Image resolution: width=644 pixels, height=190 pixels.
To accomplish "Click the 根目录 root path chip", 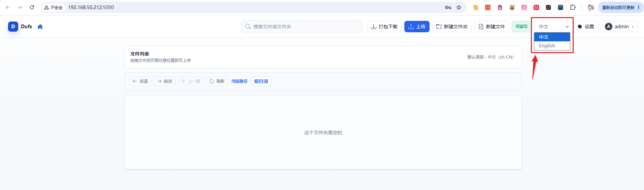I will [261, 81].
